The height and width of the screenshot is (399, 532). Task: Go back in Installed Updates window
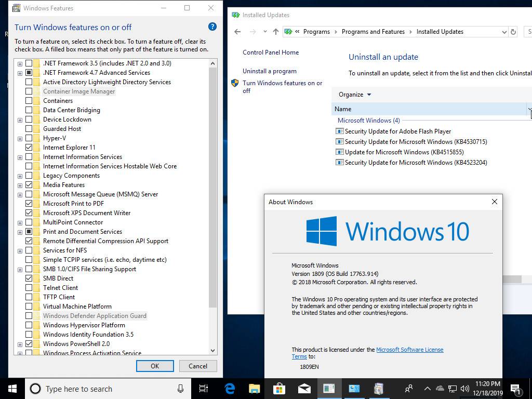[237, 32]
